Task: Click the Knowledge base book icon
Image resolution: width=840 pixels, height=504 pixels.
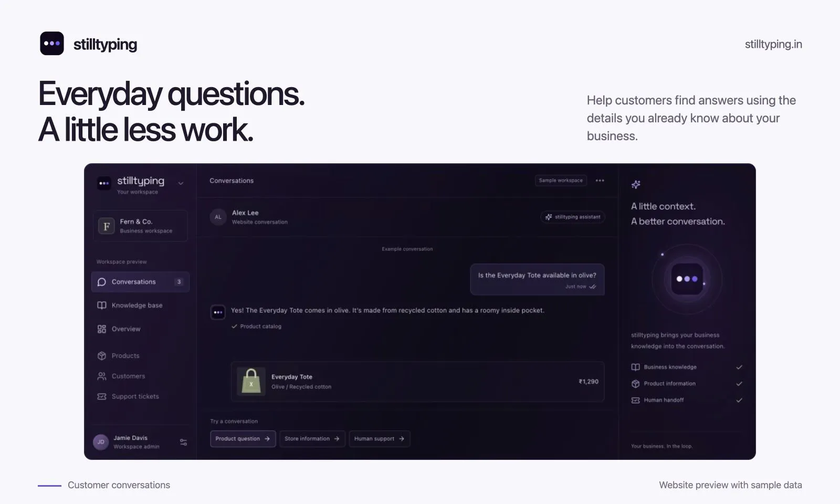Action: 102,306
